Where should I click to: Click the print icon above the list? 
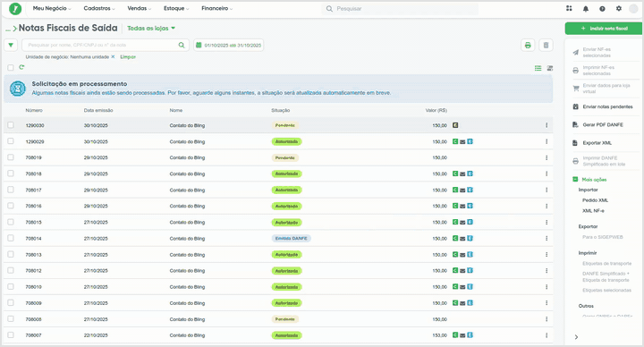(528, 46)
